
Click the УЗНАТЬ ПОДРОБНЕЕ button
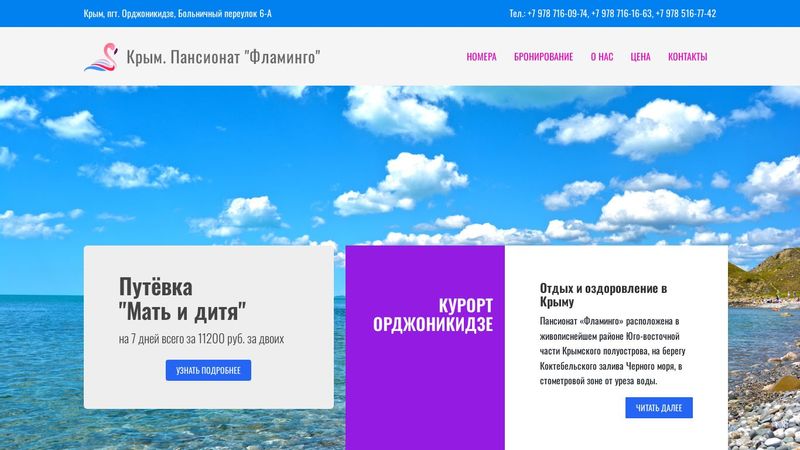(x=208, y=370)
